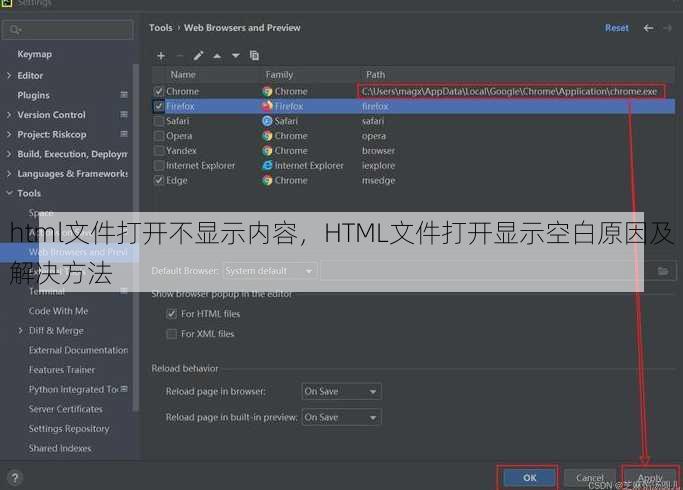The image size is (683, 490).
Task: Open Reload page in browser dropdown
Action: point(342,391)
